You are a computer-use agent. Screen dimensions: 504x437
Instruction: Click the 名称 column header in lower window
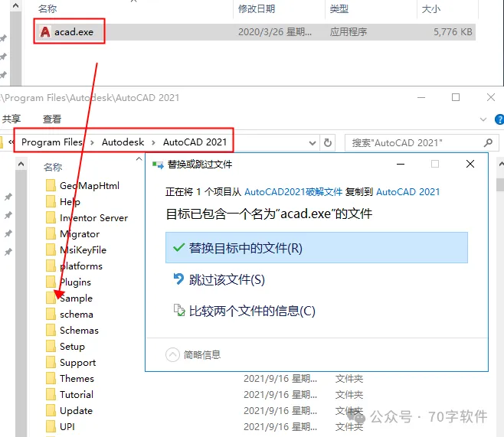(53, 167)
